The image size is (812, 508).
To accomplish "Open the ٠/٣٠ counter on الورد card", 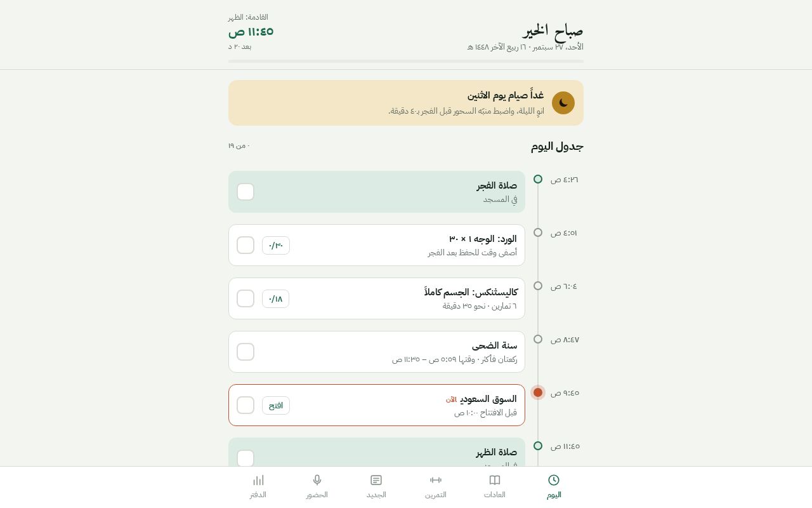I will coord(276,245).
